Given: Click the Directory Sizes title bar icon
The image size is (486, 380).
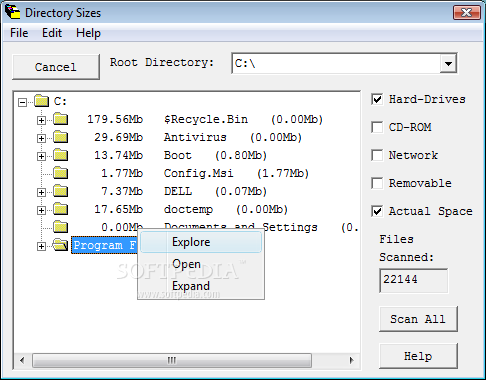Looking at the screenshot, I should click(13, 12).
